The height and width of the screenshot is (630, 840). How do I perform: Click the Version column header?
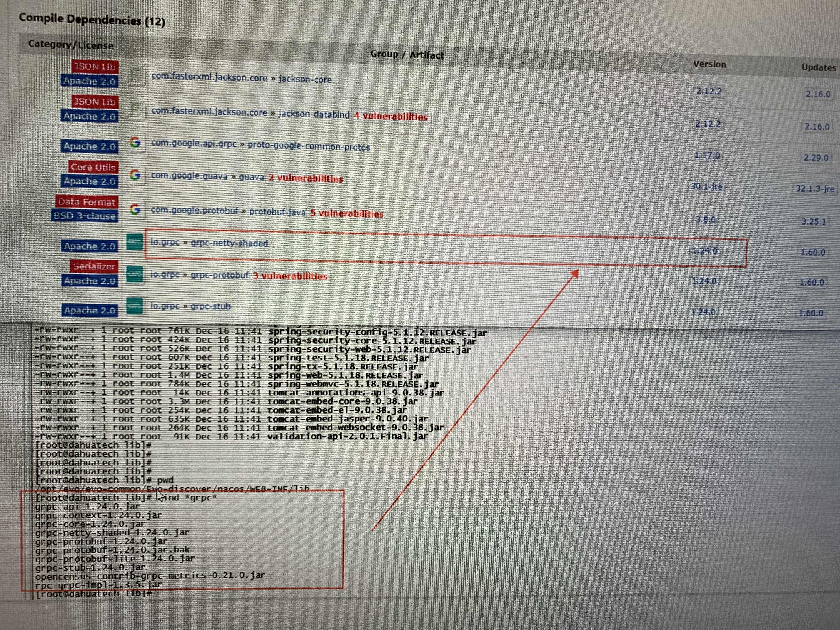pyautogui.click(x=709, y=64)
